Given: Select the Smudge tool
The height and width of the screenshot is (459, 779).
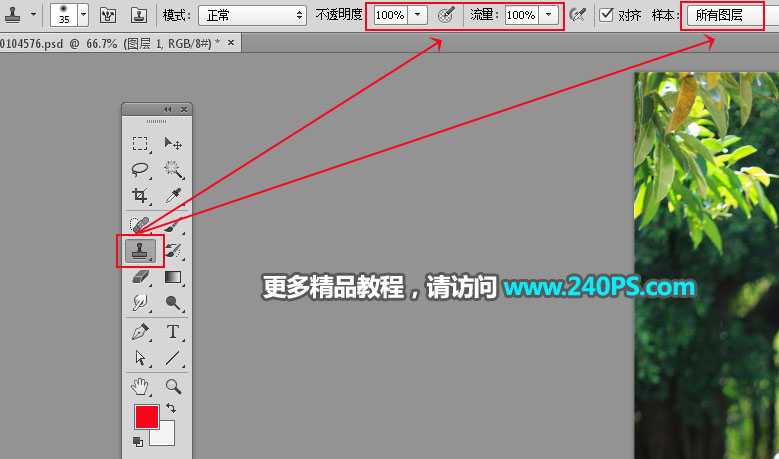Looking at the screenshot, I should [x=140, y=303].
